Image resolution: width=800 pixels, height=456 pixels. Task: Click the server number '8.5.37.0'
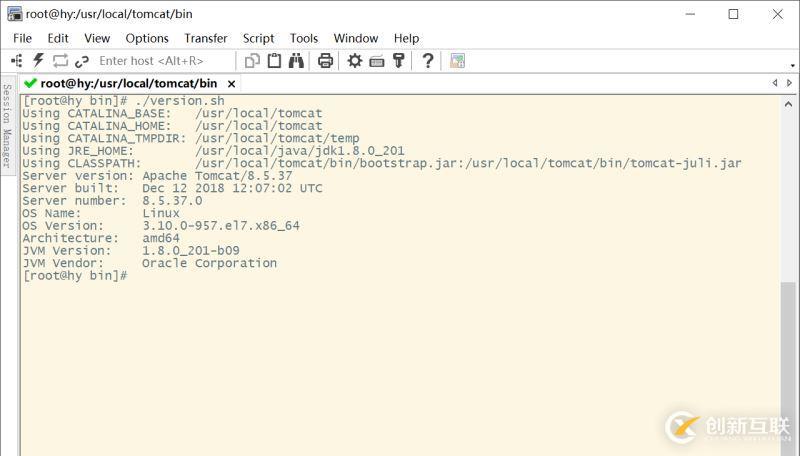point(172,200)
